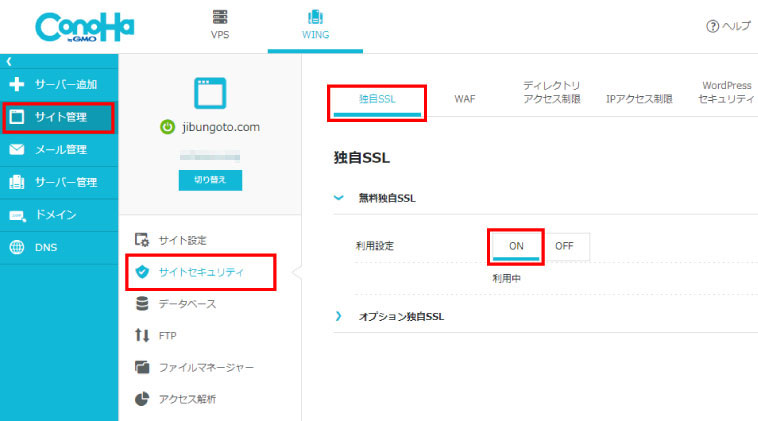Switch 無料独自SSL setting to OFF
758x421 pixels.
[x=565, y=246]
